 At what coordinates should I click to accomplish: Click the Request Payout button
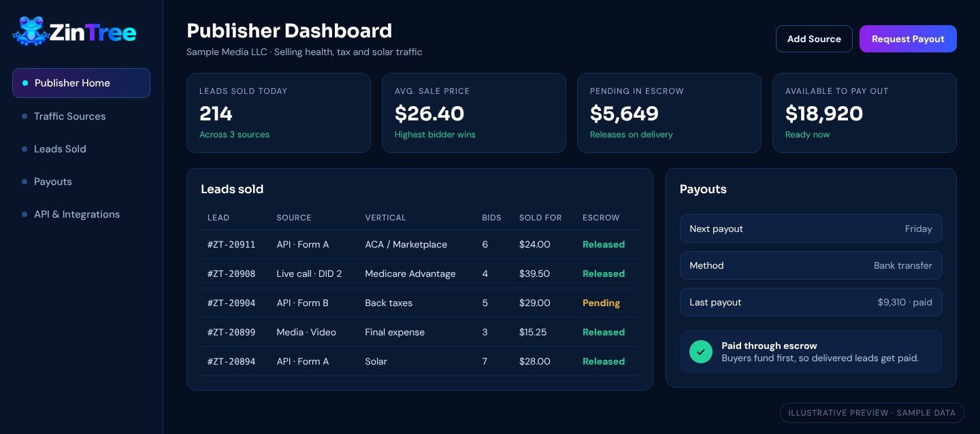tap(908, 39)
